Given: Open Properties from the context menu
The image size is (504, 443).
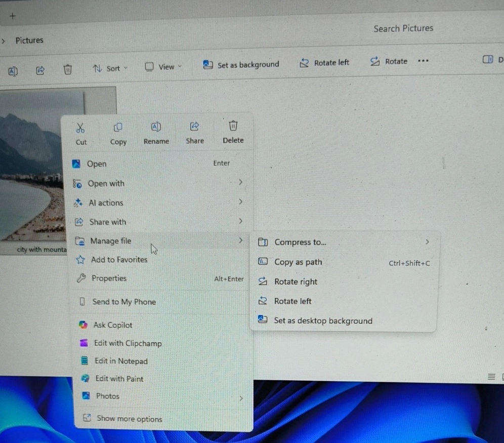Looking at the screenshot, I should point(109,278).
